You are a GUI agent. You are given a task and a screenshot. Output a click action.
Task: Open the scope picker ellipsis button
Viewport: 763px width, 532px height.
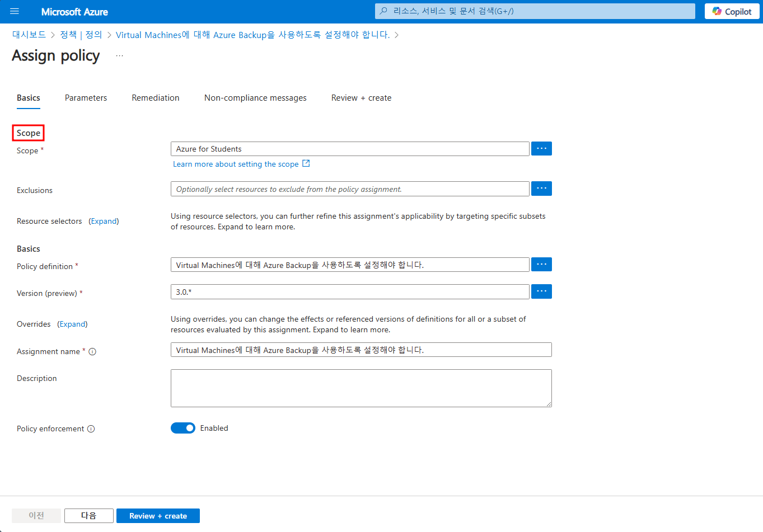(541, 149)
